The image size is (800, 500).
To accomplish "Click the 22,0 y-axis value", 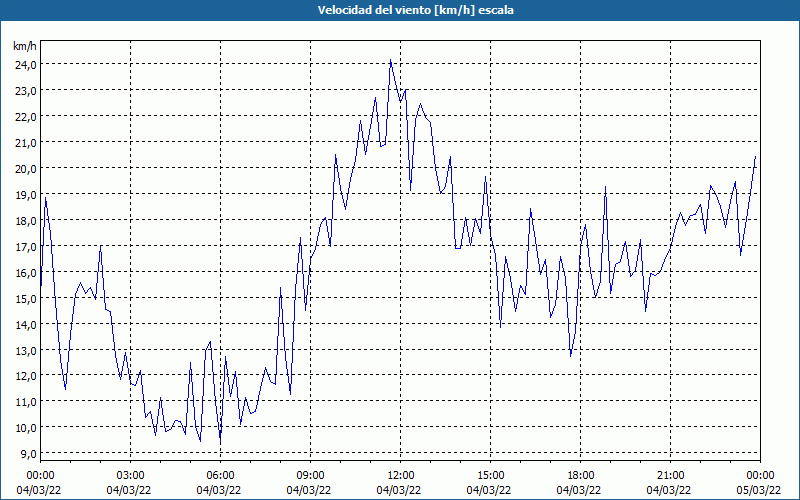I will point(26,117).
